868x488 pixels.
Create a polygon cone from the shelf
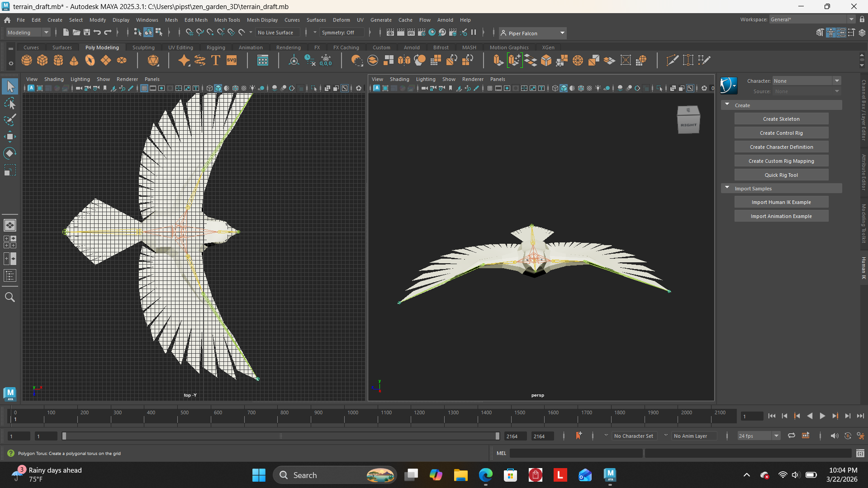74,60
